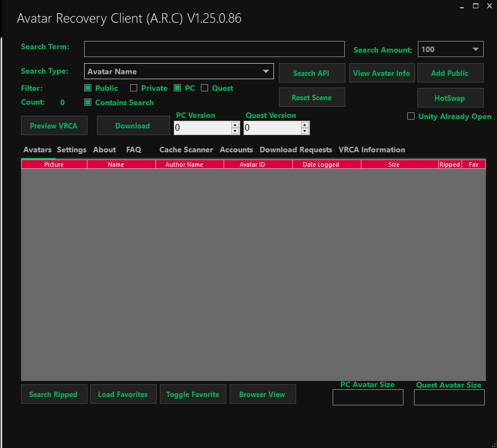497x448 pixels.
Task: Sort by the Date Logged column header
Action: (x=327, y=164)
